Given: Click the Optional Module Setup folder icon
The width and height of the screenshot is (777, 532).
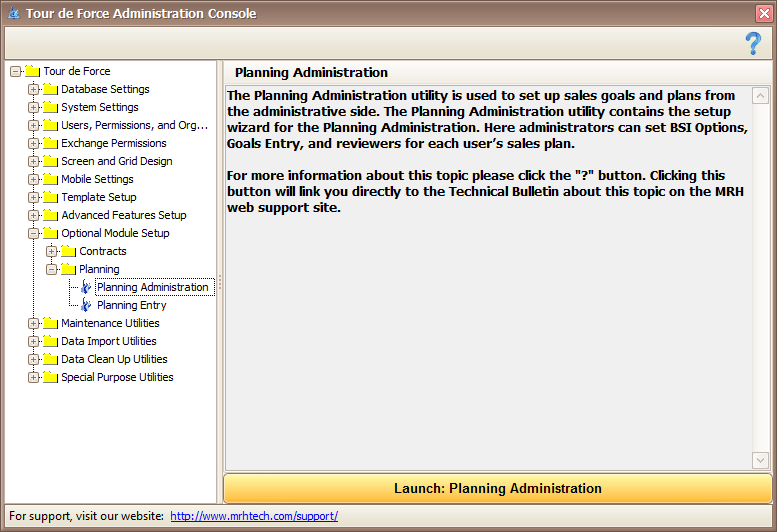Looking at the screenshot, I should [x=51, y=233].
